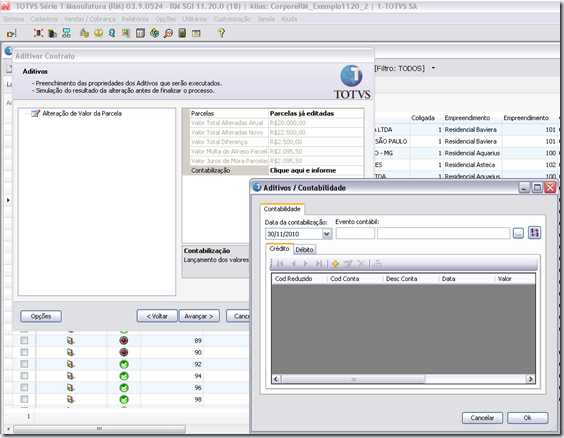
Task: Click the stacked golden boxes toolbar icon
Action: coord(84,33)
